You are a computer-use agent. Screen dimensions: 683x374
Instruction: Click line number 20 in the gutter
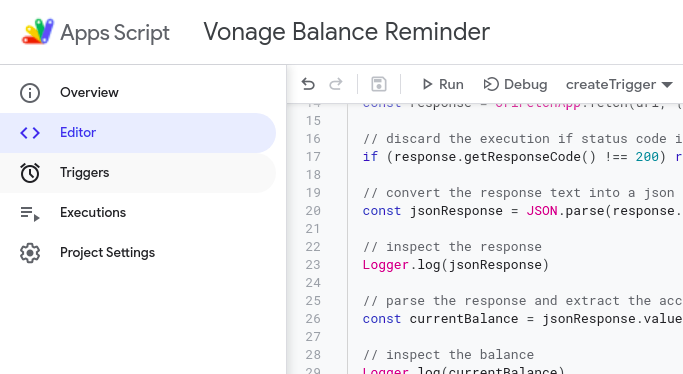[x=313, y=211]
